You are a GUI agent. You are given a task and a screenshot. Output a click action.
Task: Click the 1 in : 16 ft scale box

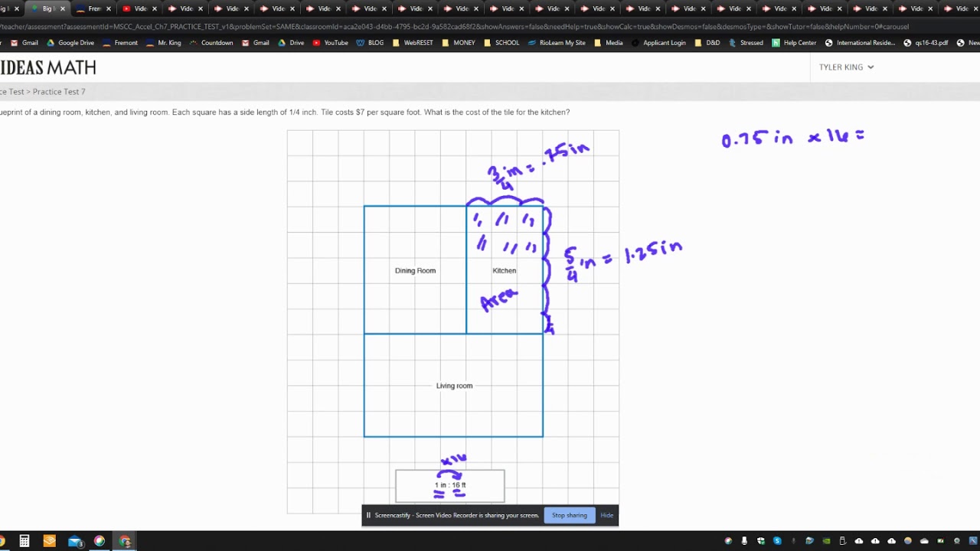click(450, 486)
